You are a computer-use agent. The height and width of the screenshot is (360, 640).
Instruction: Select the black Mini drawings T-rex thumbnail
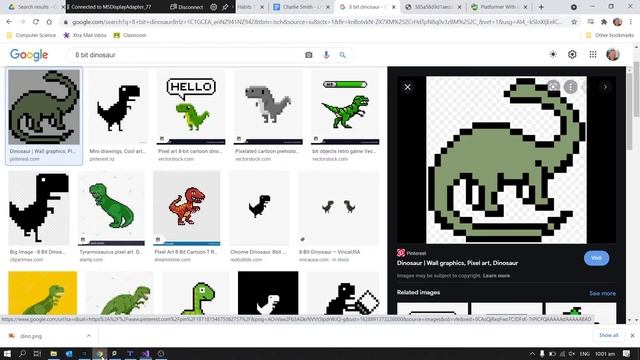[118, 107]
